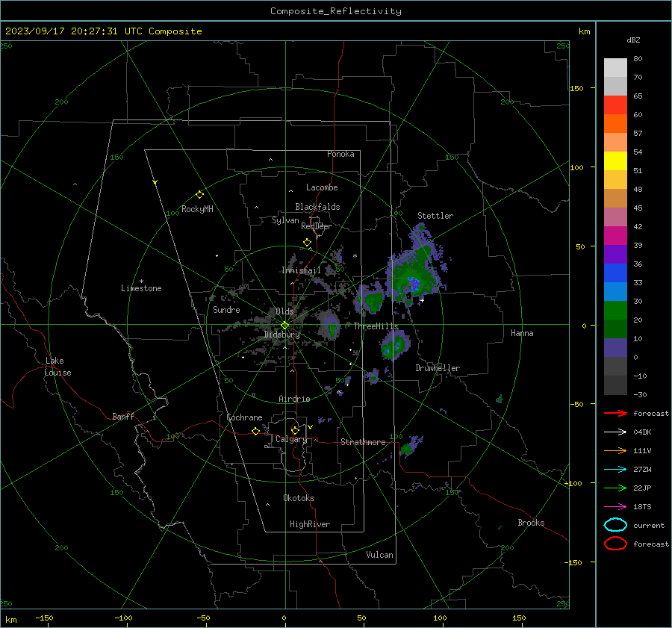The height and width of the screenshot is (628, 672).
Task: Click the magenta 18TS arrow icon
Action: tap(615, 506)
